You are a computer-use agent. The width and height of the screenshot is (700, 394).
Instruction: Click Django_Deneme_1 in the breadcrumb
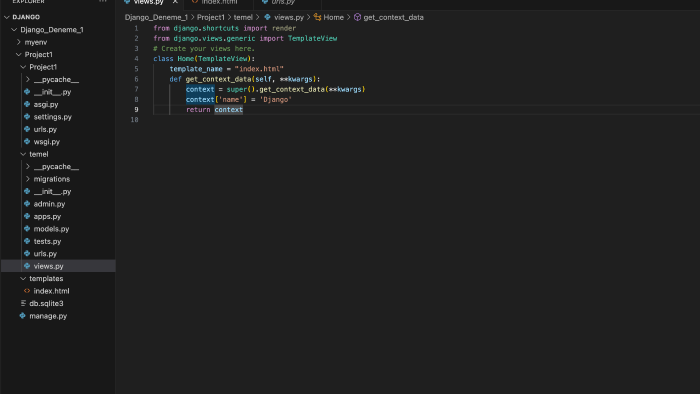point(156,17)
